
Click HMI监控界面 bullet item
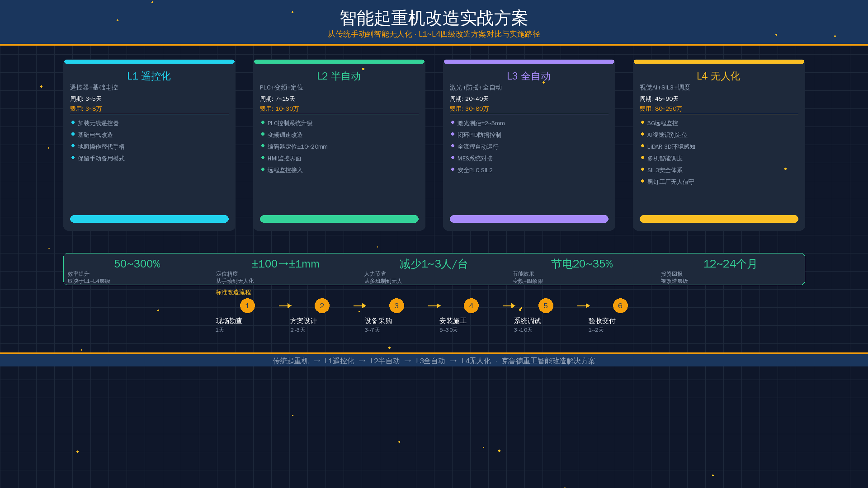click(x=284, y=159)
